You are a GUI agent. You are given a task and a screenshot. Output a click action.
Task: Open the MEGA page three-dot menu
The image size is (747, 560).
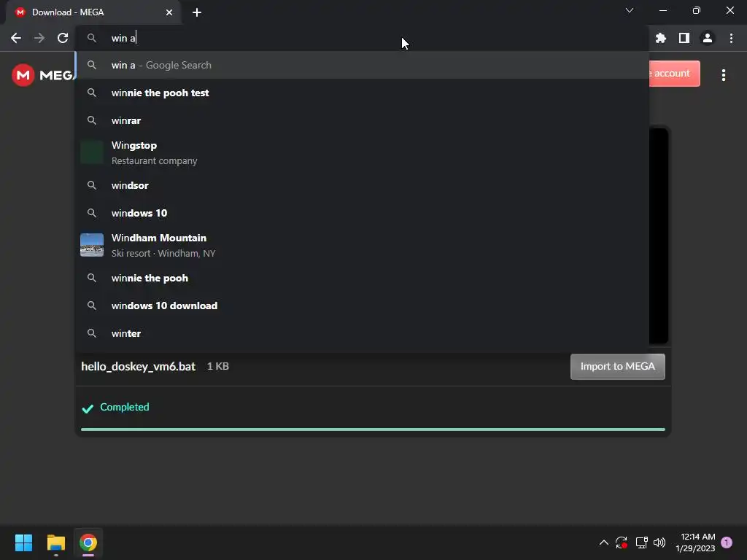pyautogui.click(x=724, y=75)
